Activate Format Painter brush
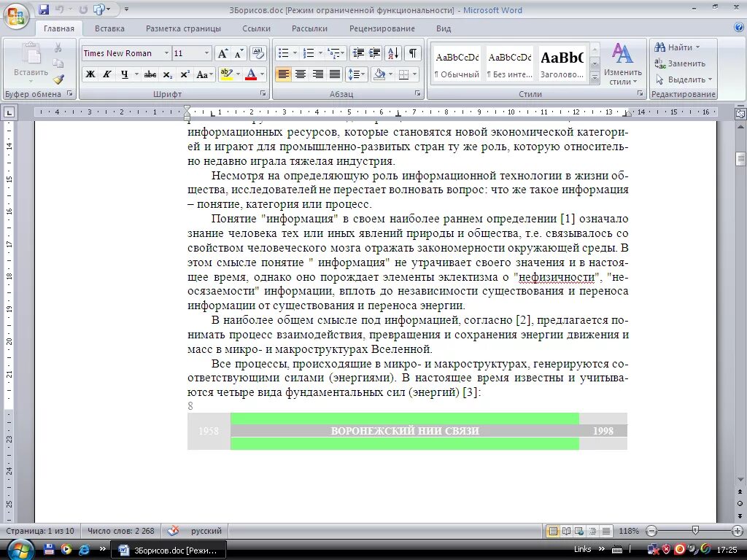The width and height of the screenshot is (747, 560). [58, 79]
